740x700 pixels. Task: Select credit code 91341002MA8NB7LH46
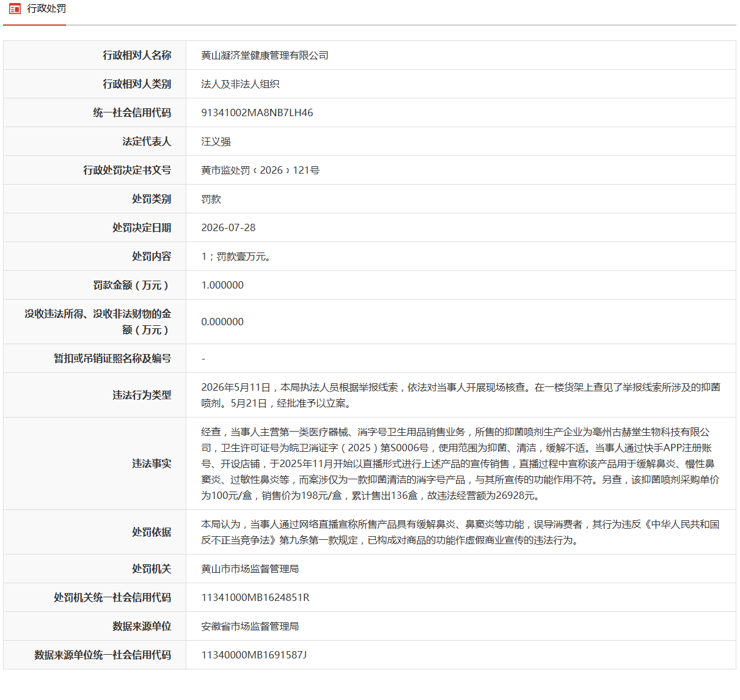(x=257, y=112)
